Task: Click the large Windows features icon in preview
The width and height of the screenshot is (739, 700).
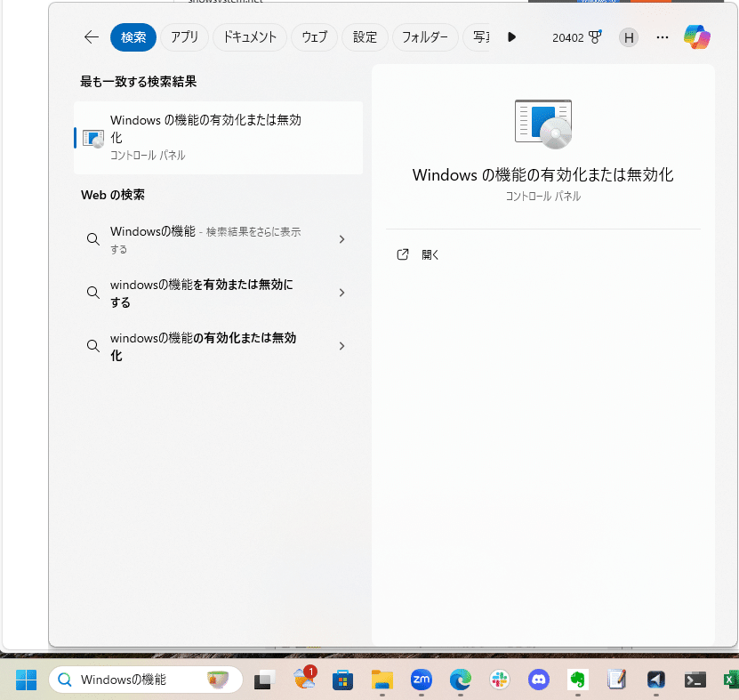Action: [543, 124]
